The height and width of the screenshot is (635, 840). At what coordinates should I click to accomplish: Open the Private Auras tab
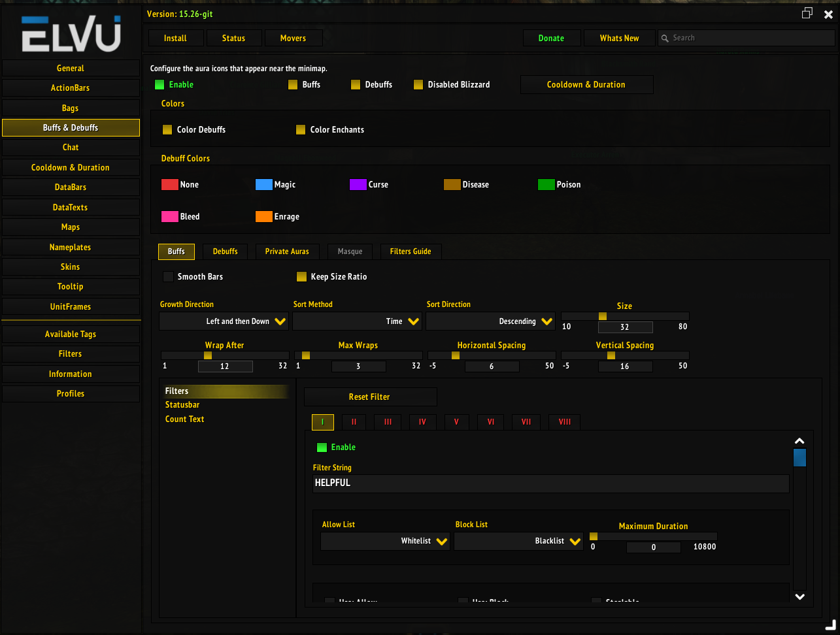287,252
